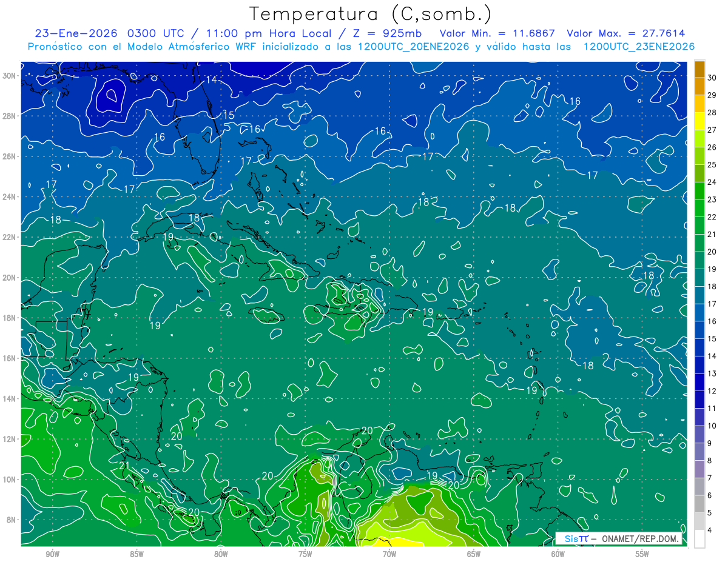This screenshot has height=562, width=728.
Task: Click the orange swatch between 29 and 30 on the color bar
Action: 699,87
